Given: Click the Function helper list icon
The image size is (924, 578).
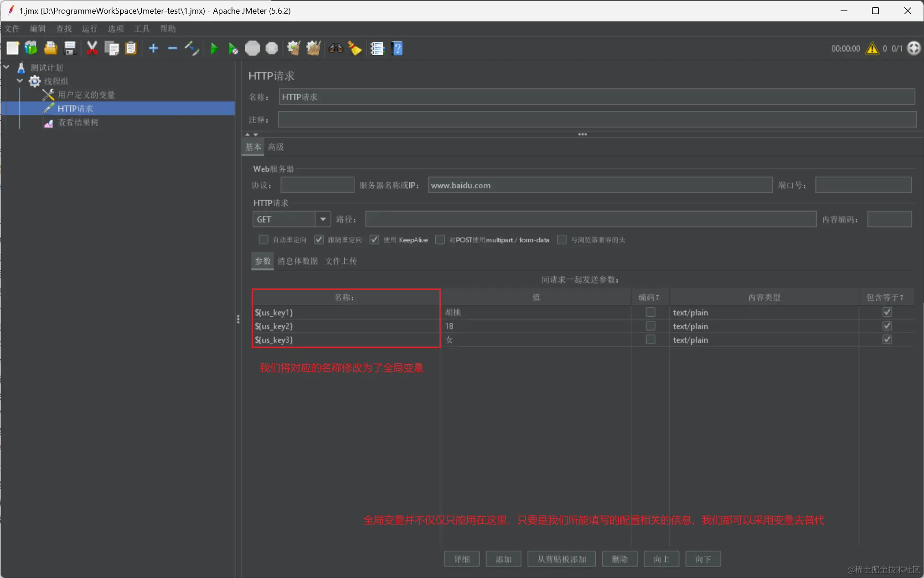Looking at the screenshot, I should point(377,48).
